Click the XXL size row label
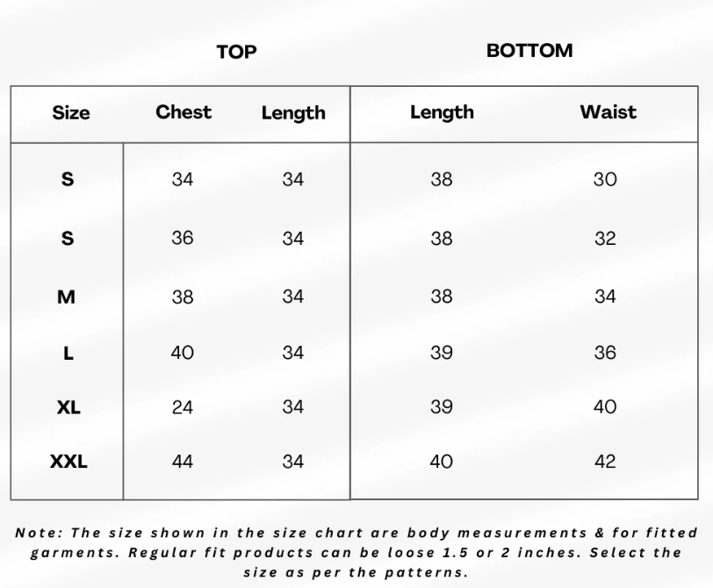Image resolution: width=713 pixels, height=588 pixels. pos(68,462)
